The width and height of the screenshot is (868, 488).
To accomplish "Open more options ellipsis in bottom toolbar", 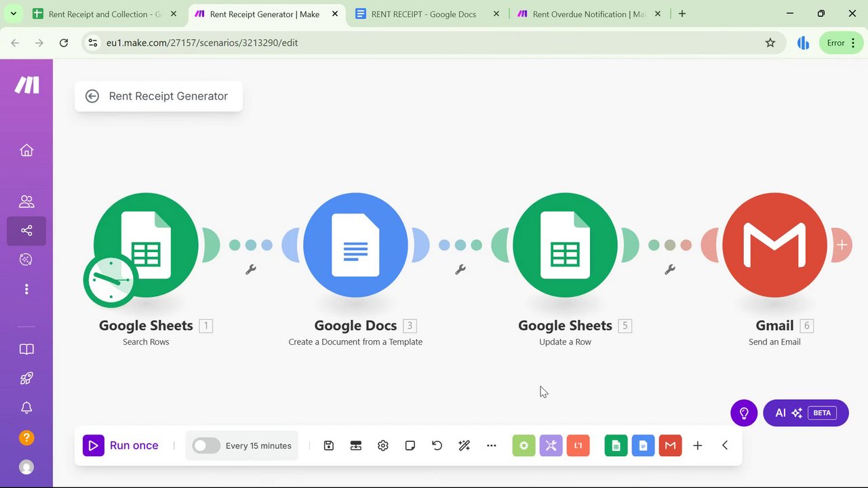I will (492, 445).
